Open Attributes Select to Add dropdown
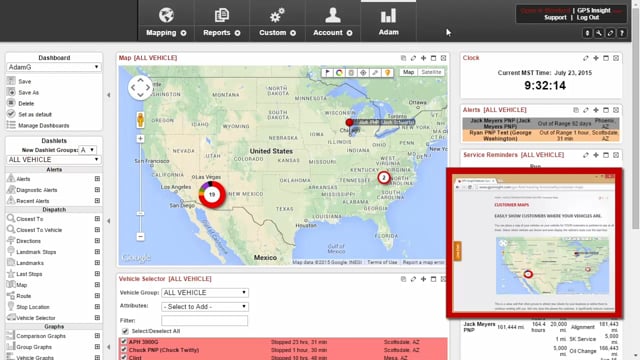Image resolution: width=640 pixels, height=360 pixels. coord(205,307)
